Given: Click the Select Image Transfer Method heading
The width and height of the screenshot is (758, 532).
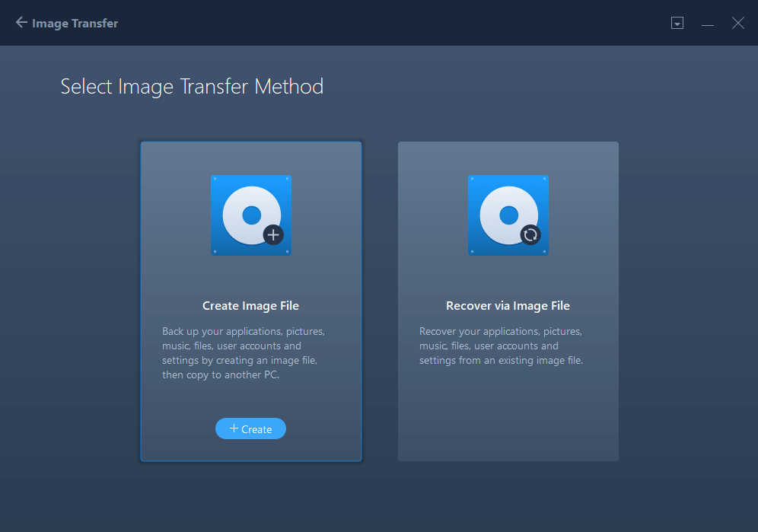Looking at the screenshot, I should (x=192, y=87).
